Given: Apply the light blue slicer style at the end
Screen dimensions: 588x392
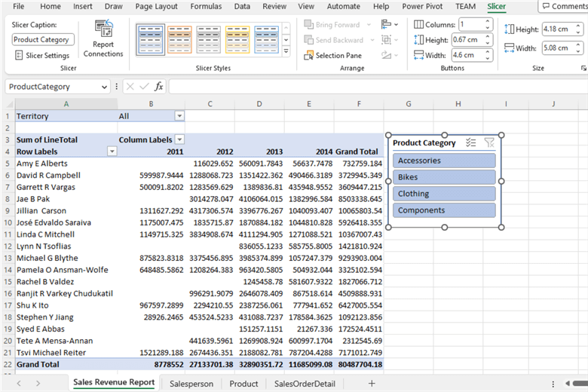Looking at the screenshot, I should tap(266, 39).
